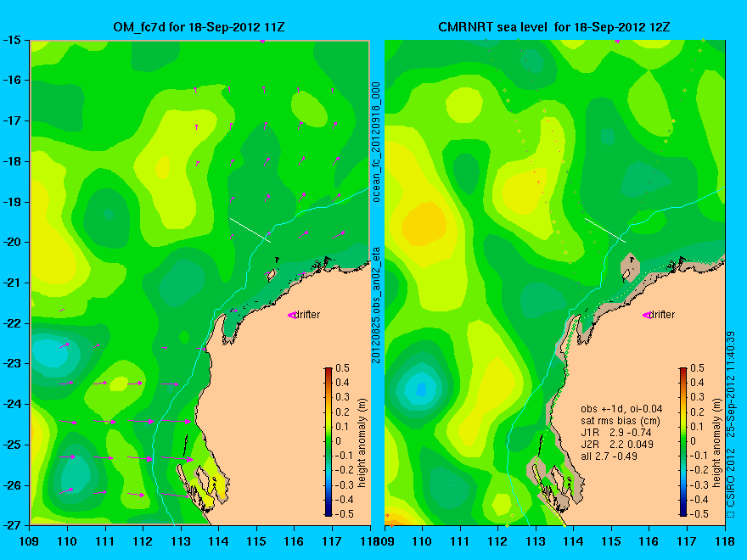747x560 pixels.
Task: Click the magenta drifter marker on the left map
Action: 291,316
